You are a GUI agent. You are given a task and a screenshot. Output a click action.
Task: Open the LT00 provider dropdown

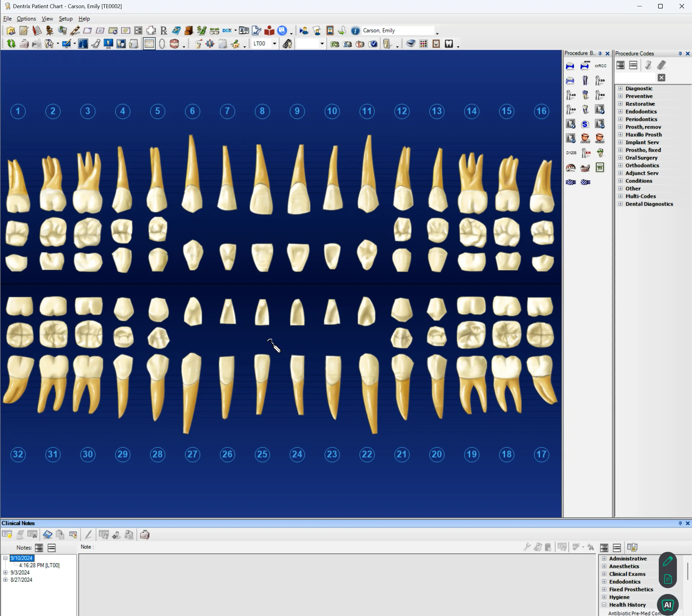pyautogui.click(x=275, y=44)
